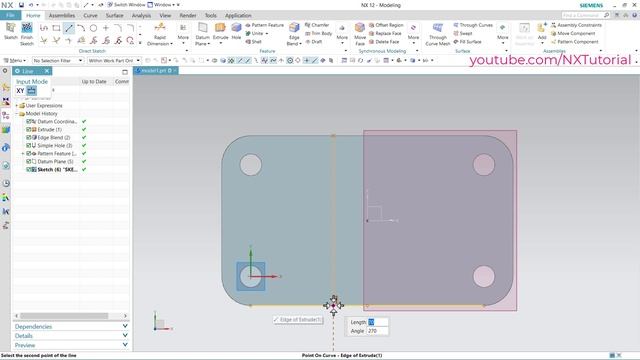Click the Trim Body command

pos(318,33)
